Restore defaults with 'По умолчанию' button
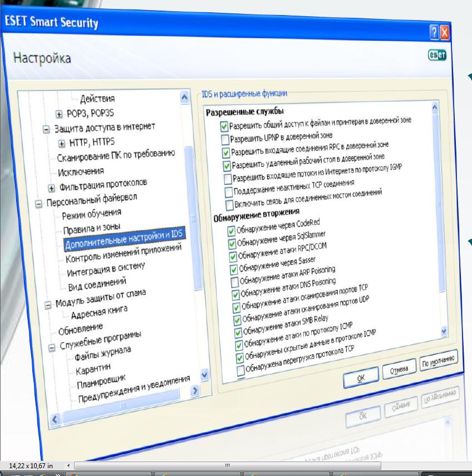 439,360
